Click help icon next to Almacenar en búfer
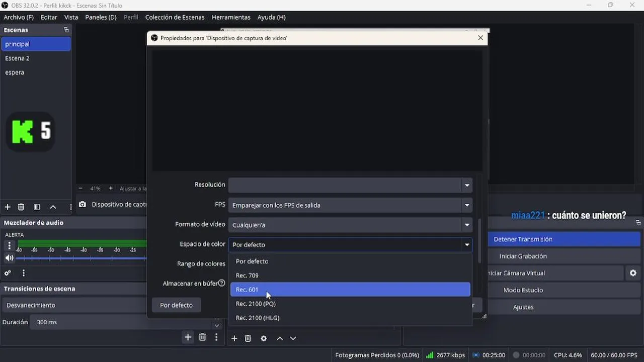The width and height of the screenshot is (644, 362). (221, 283)
